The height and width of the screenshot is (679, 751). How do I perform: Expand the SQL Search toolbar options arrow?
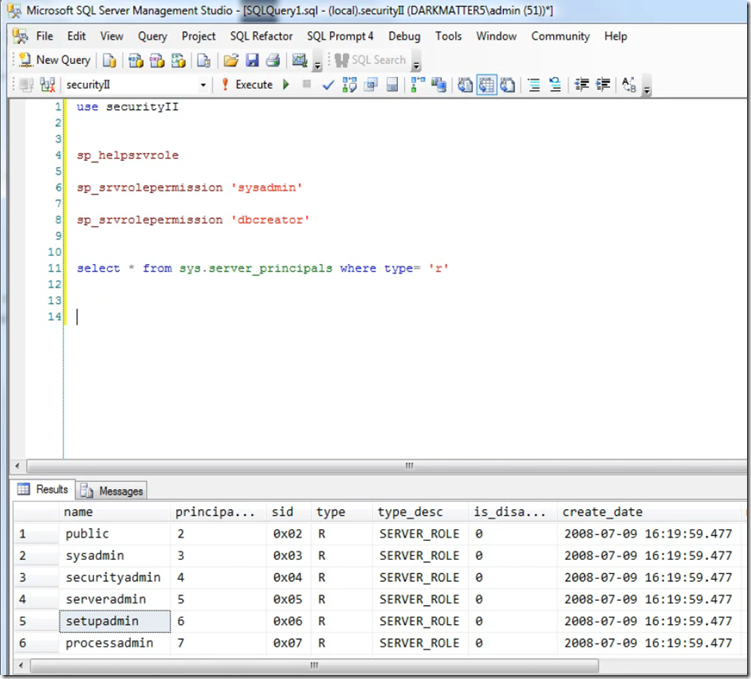416,64
